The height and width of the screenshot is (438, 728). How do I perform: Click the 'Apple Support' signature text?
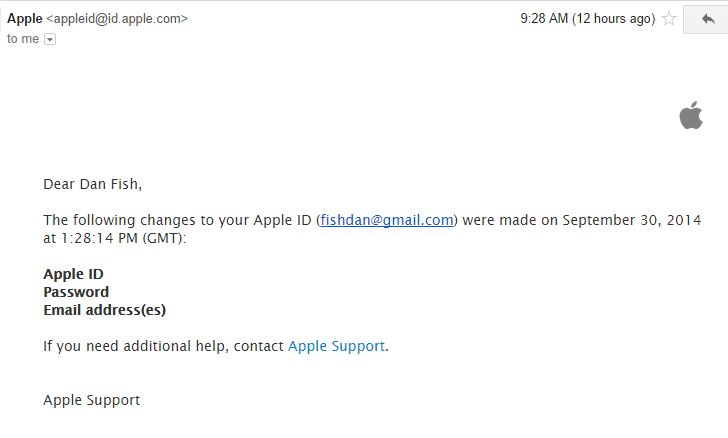pyautogui.click(x=91, y=400)
